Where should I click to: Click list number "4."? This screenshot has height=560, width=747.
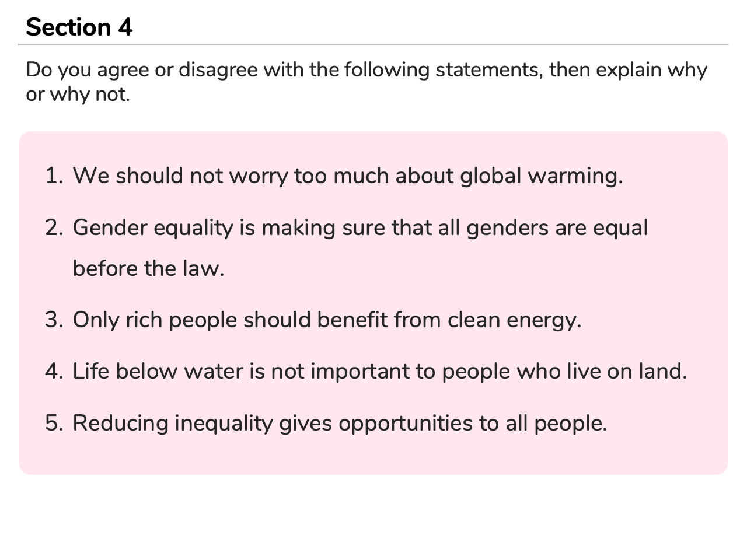pos(54,371)
